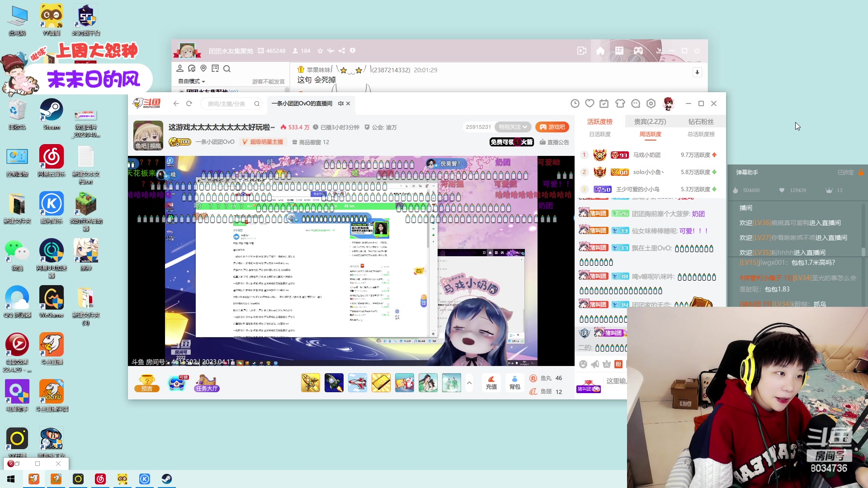The height and width of the screenshot is (488, 868).
Task: Select the dark blue rocket gift
Action: [334, 383]
